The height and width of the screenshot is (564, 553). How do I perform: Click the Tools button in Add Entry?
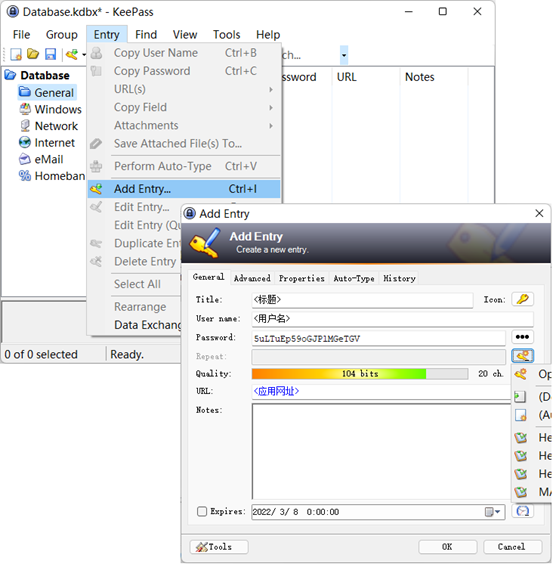pos(219,547)
